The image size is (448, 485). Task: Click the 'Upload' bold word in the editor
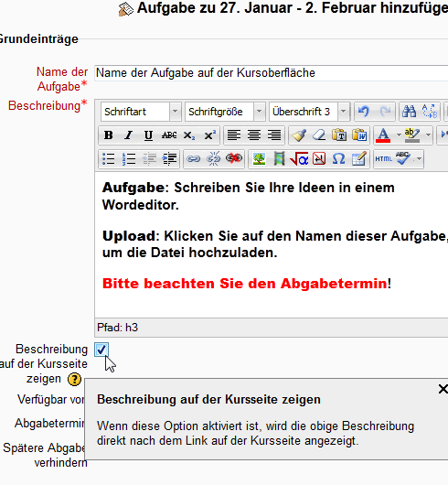(129, 236)
